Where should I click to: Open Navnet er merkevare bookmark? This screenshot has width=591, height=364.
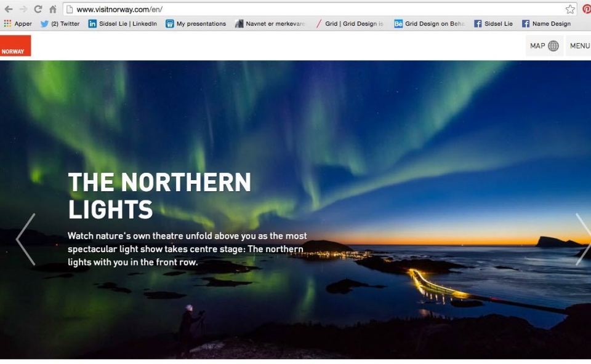tap(270, 24)
